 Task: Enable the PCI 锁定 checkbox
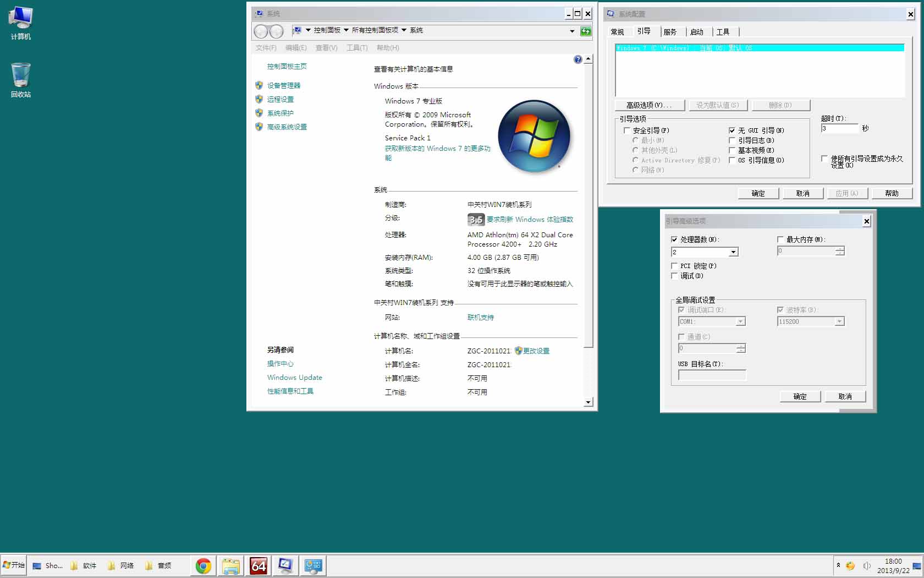674,266
